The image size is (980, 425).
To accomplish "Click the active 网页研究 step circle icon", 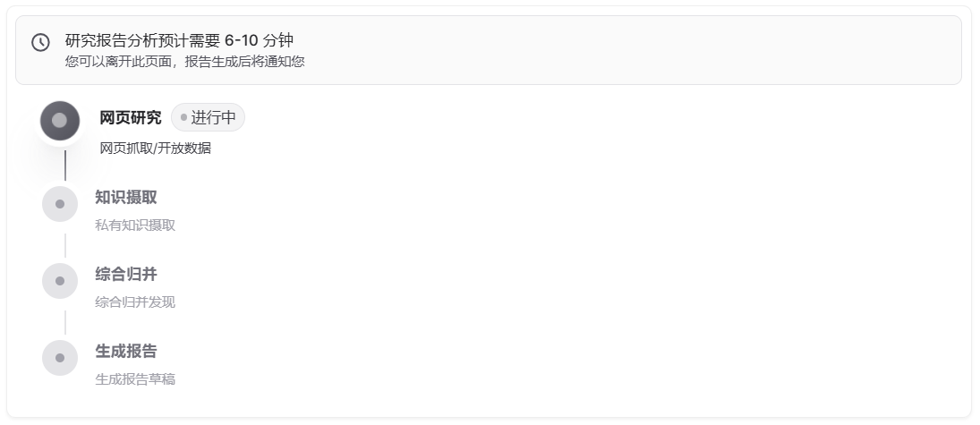I will click(60, 120).
